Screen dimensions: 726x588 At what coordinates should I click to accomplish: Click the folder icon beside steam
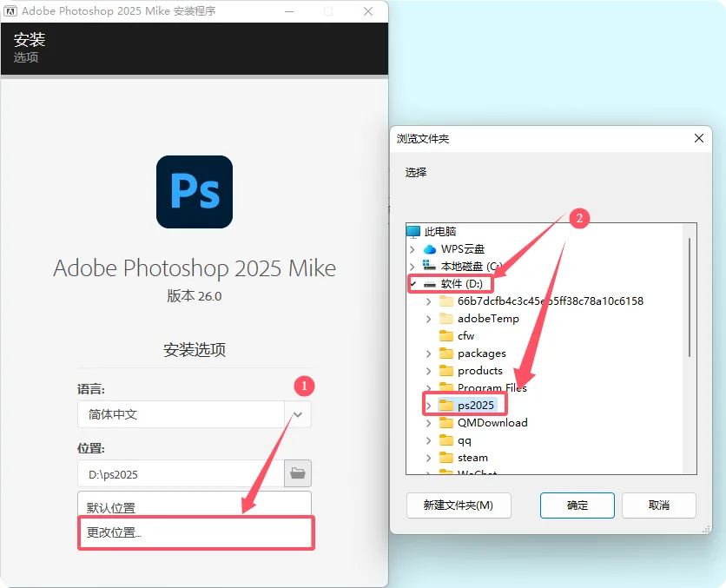[446, 458]
